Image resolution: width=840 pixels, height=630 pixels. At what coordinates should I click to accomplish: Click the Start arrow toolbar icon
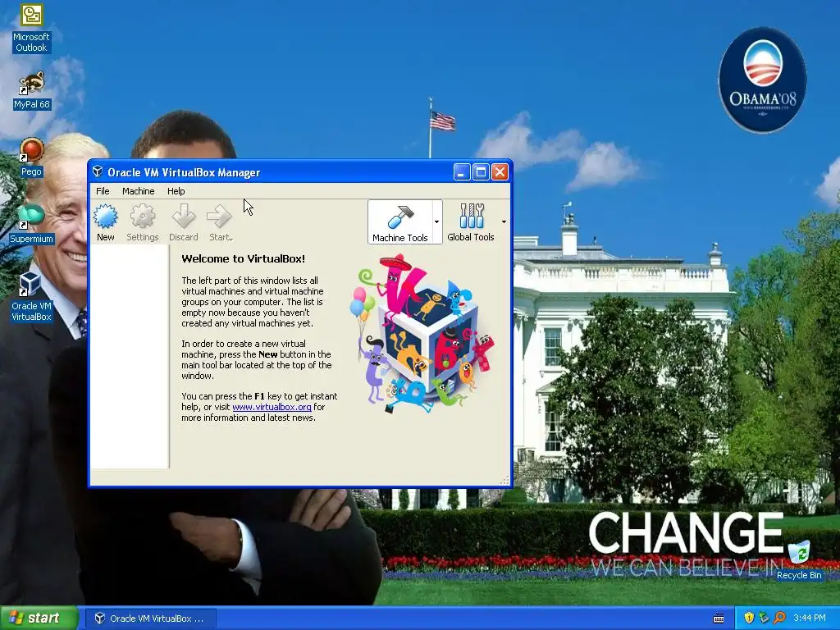218,217
